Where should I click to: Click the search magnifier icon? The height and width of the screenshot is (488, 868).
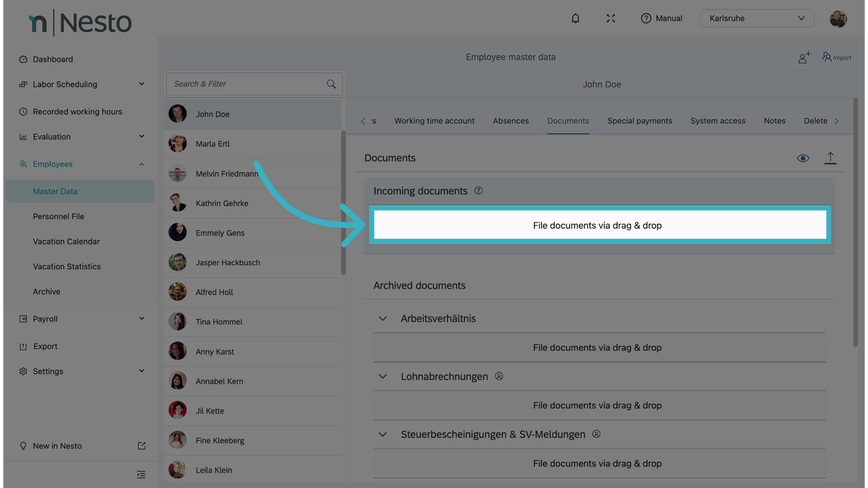click(x=331, y=84)
